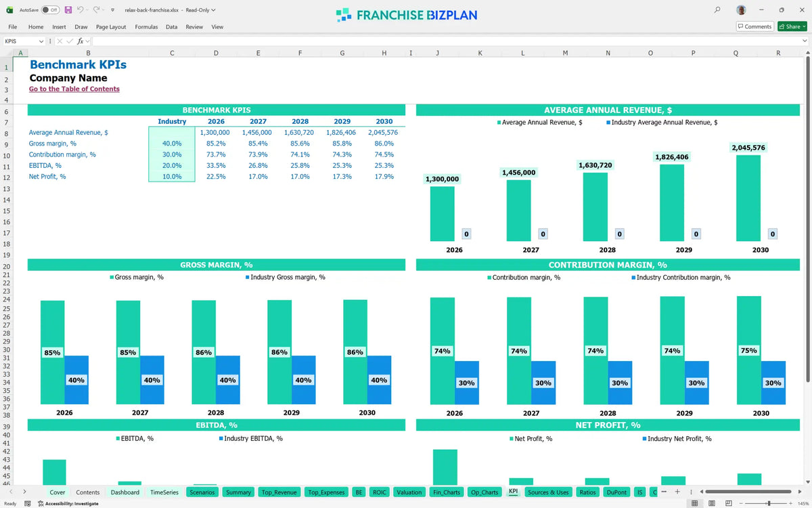Open the Page Layout tab
The height and width of the screenshot is (508, 812).
tap(111, 27)
